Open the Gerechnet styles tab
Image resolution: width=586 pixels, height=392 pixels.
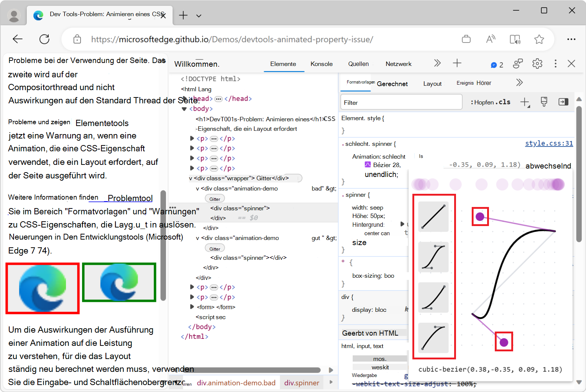tap(392, 84)
